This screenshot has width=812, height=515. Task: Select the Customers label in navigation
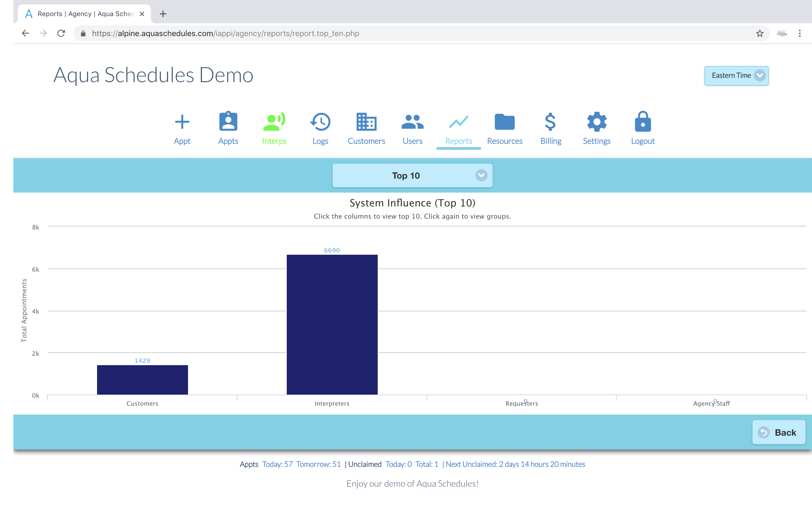tap(366, 141)
